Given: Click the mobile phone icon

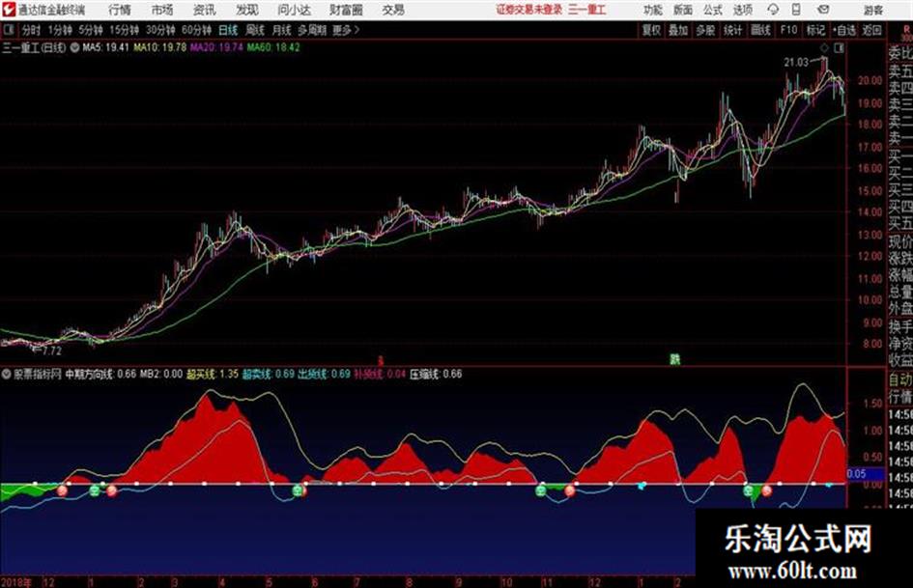Looking at the screenshot, I should click(796, 10).
